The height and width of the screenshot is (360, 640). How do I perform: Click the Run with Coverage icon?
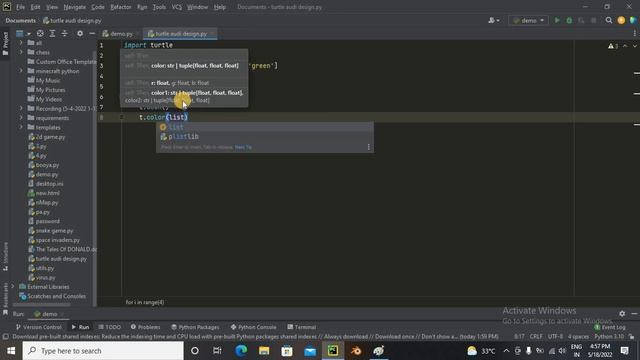[x=581, y=20]
